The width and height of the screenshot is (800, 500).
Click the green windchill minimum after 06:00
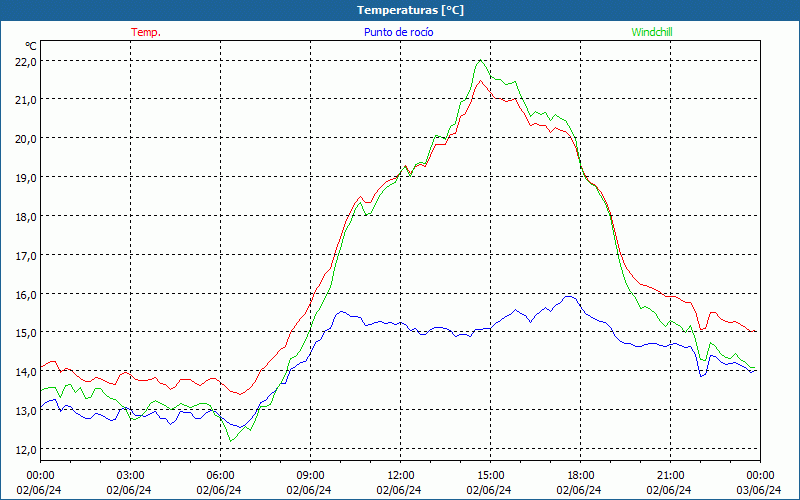pos(231,441)
